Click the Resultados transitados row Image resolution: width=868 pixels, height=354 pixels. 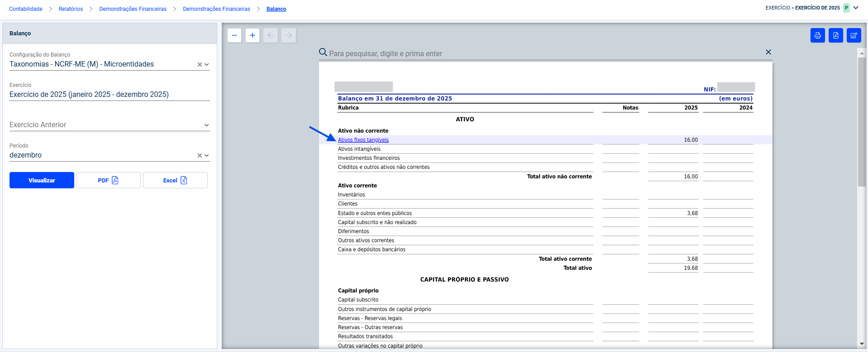pos(545,336)
